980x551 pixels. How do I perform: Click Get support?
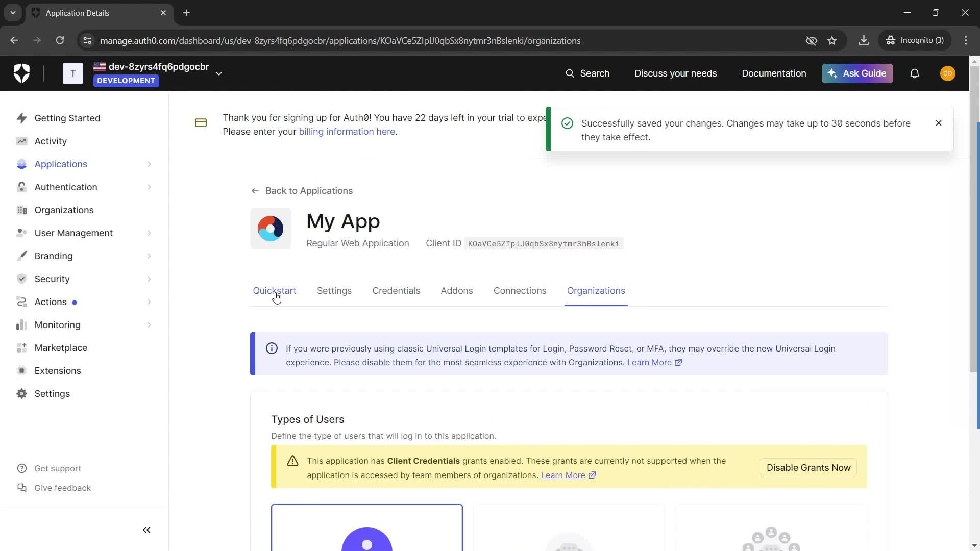49,468
